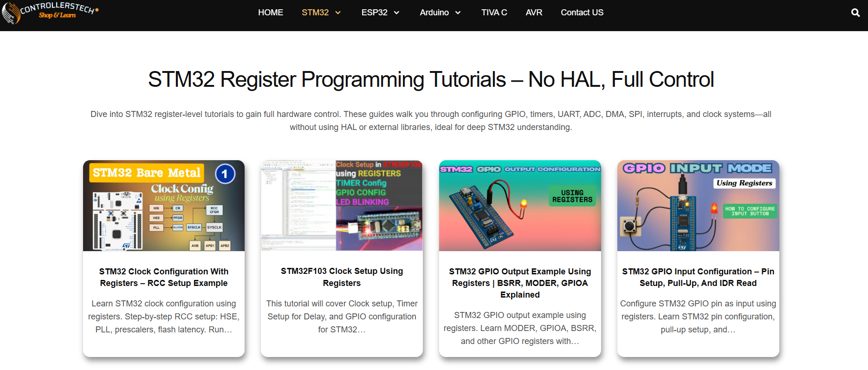Expand the Arduino menu chevron
Screen dimensions: 868x370
click(x=458, y=13)
